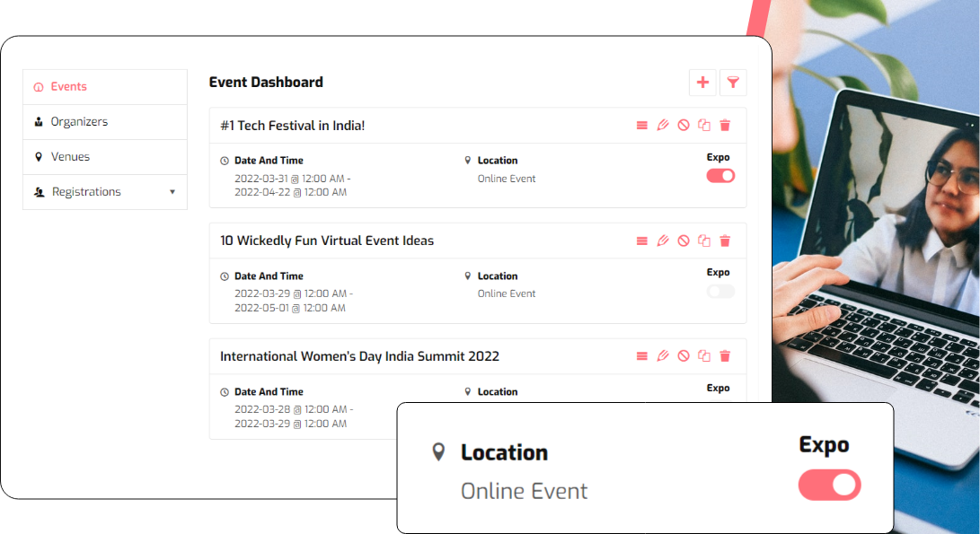Enable Expo for 10 Wickedly Fun Virtual Event Ideas
Screen dimensions: 980x534
(720, 291)
